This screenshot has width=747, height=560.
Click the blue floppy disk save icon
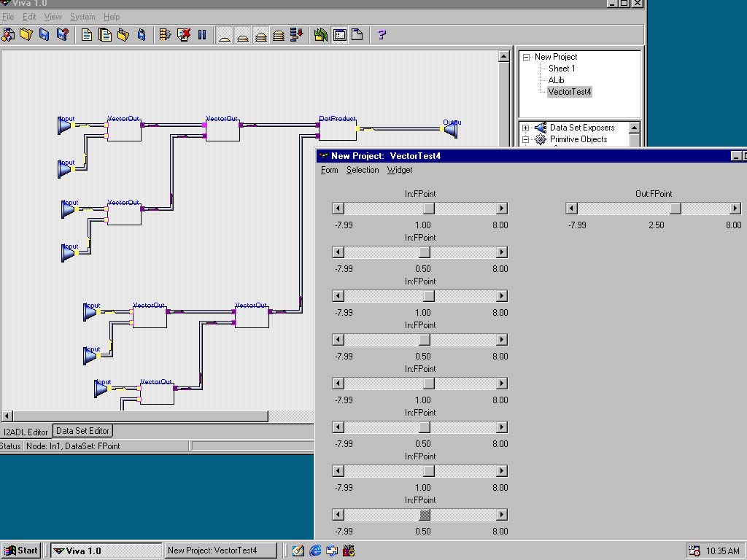click(44, 34)
